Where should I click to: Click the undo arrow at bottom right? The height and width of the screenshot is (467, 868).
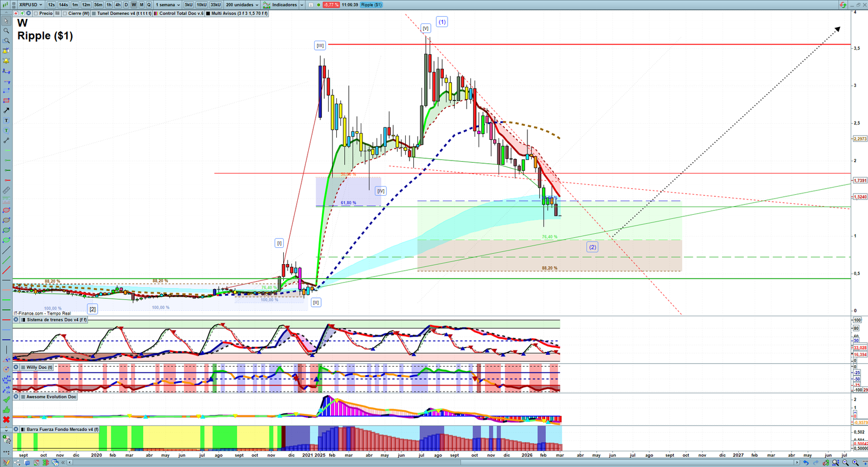[806, 463]
